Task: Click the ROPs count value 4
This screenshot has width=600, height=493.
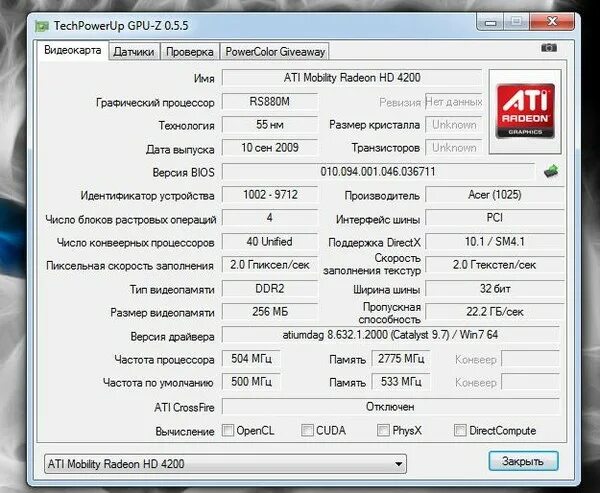Action: [270, 218]
